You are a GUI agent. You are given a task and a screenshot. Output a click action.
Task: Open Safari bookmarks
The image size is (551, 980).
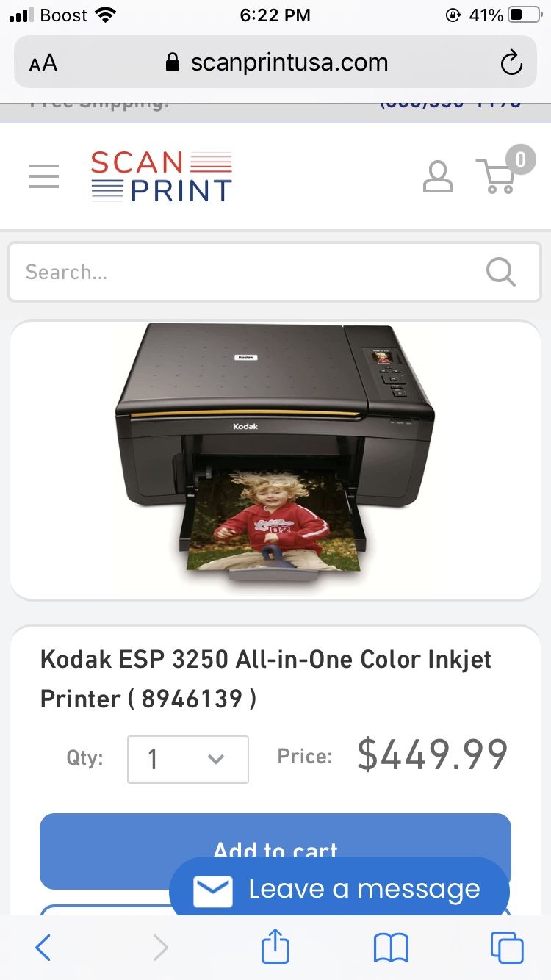click(391, 948)
